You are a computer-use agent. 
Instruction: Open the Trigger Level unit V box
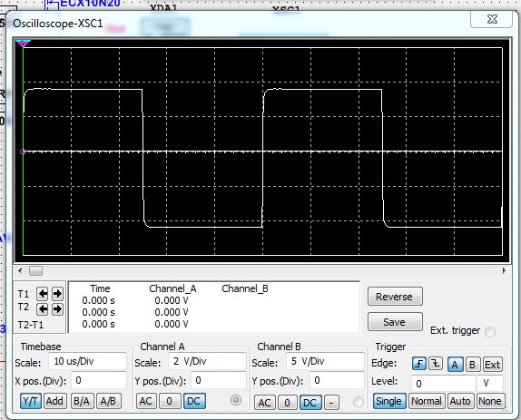[490, 384]
